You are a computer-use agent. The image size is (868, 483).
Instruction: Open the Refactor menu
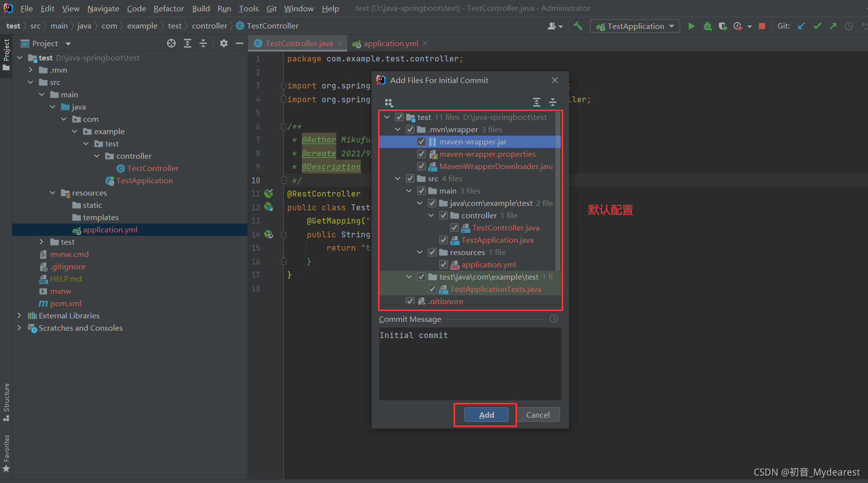tap(168, 8)
